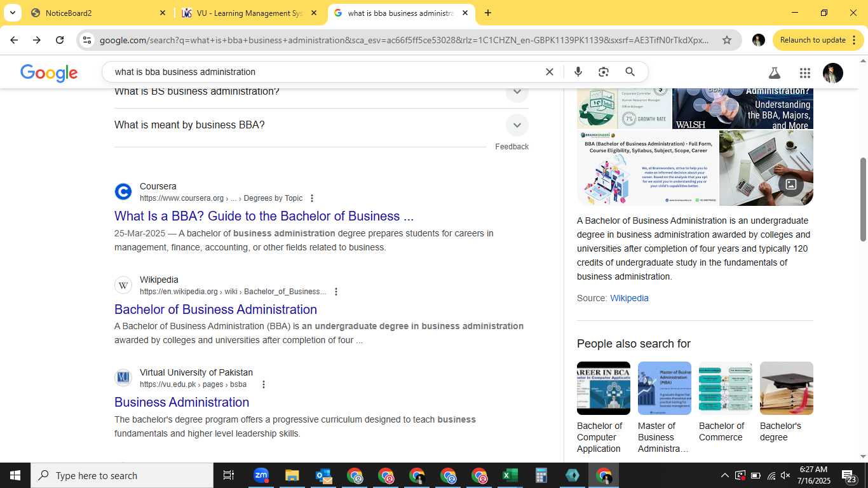Open Calculator from the taskbar
This screenshot has height=488, width=868.
[541, 475]
